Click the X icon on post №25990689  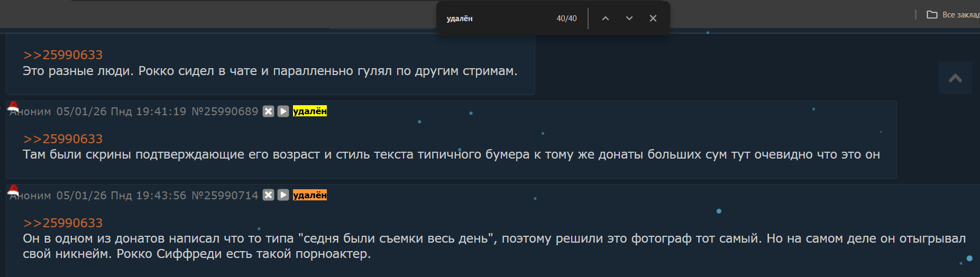pyautogui.click(x=269, y=111)
